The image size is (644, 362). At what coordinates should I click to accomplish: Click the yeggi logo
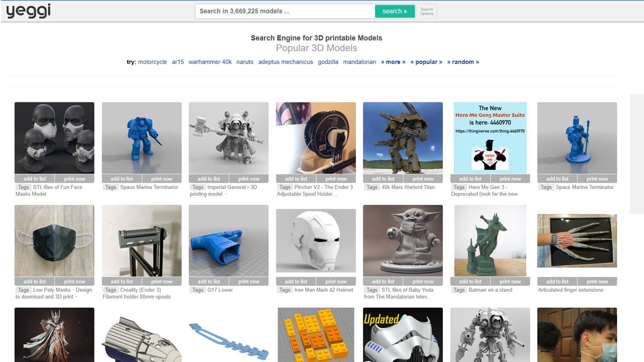click(28, 11)
